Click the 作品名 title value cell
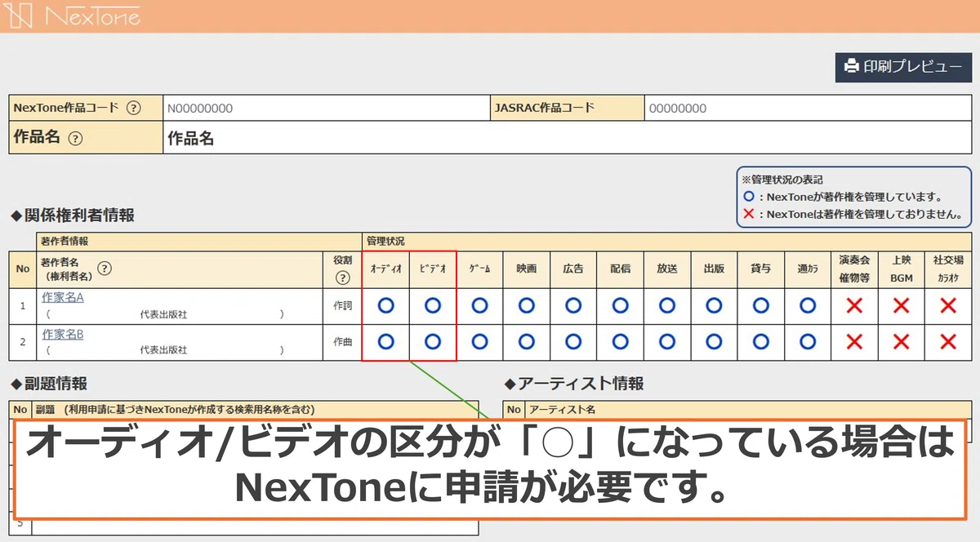Screen dimensions: 980x542 click(x=567, y=138)
